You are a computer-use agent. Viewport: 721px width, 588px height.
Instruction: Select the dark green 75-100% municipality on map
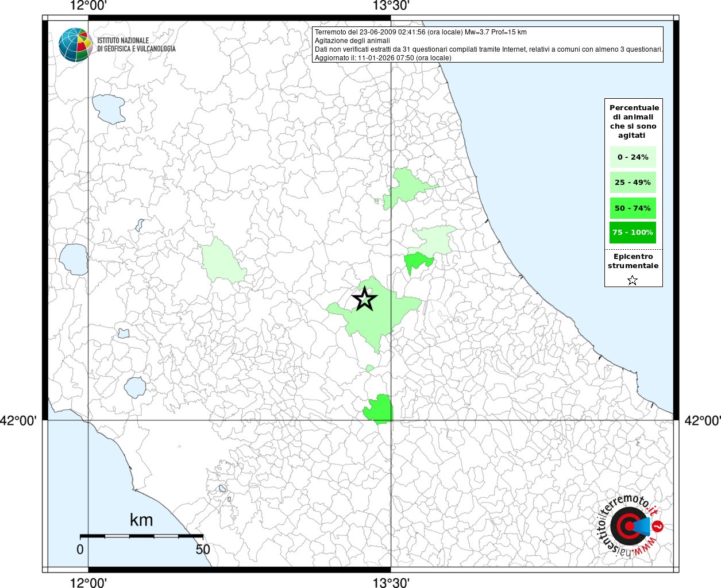pyautogui.click(x=415, y=262)
